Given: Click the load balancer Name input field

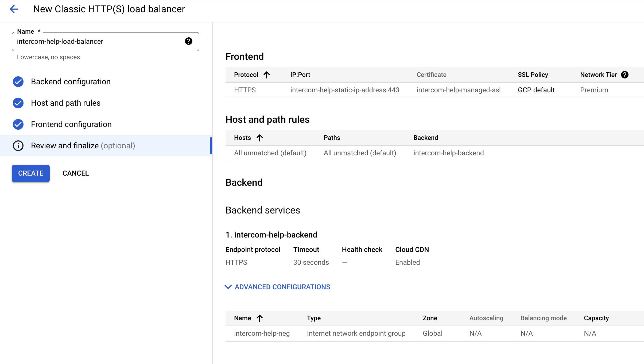Looking at the screenshot, I should click(99, 42).
